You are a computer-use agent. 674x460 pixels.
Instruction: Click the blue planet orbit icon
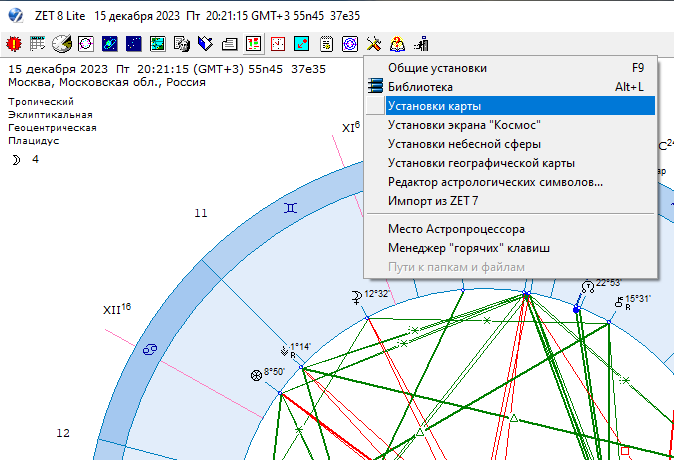110,44
